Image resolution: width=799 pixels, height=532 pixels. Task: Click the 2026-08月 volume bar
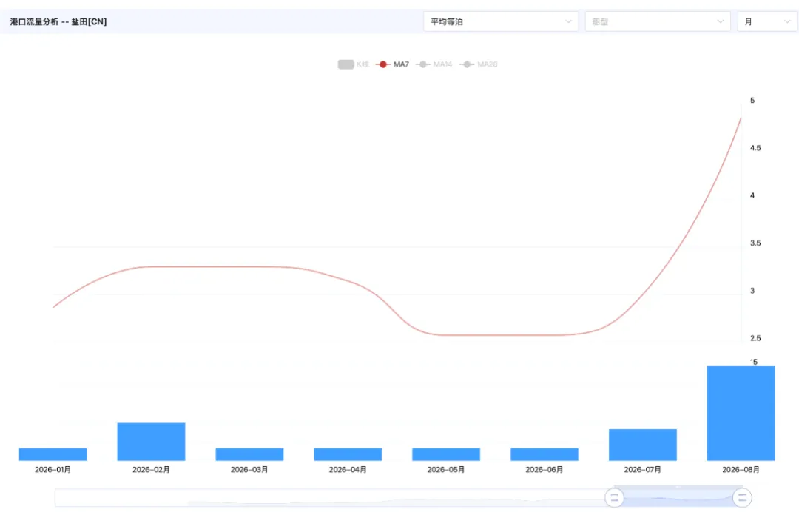[741, 413]
